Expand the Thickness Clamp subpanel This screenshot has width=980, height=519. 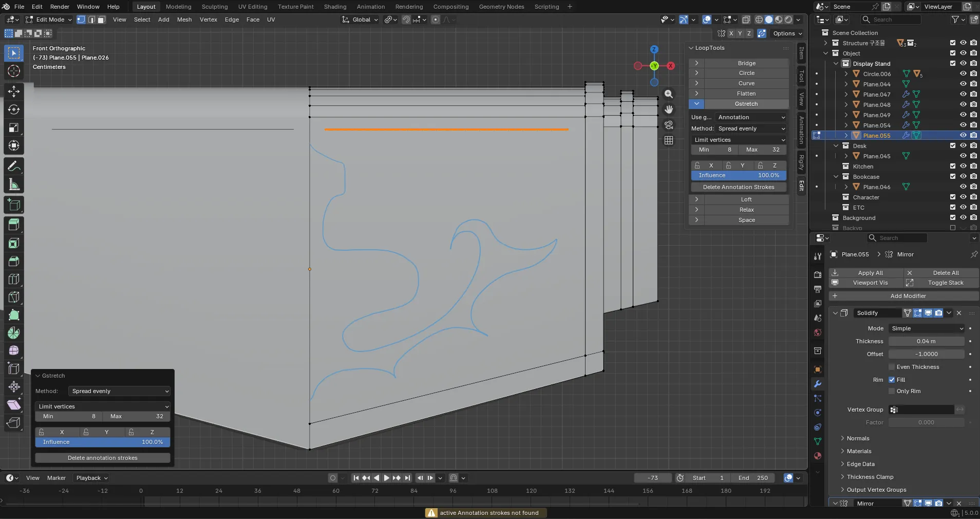click(x=870, y=477)
